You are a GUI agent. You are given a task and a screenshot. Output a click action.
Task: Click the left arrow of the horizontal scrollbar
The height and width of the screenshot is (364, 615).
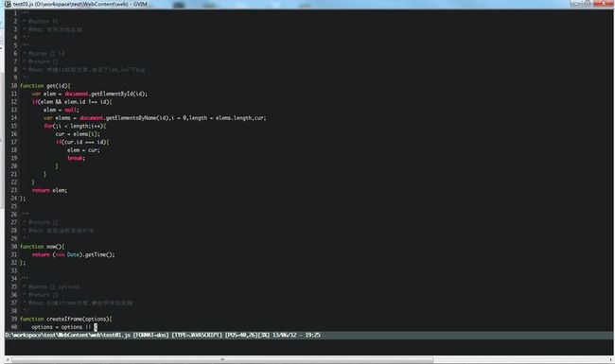[8, 359]
